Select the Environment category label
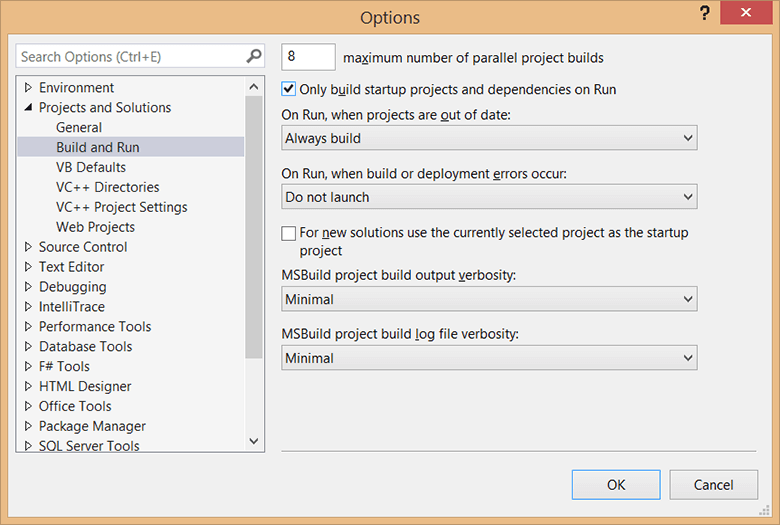 [76, 88]
